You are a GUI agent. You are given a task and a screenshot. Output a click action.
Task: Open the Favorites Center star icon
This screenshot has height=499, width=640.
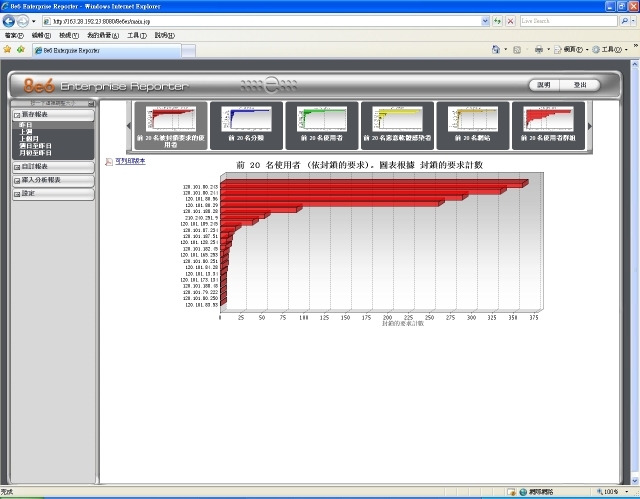point(7,49)
